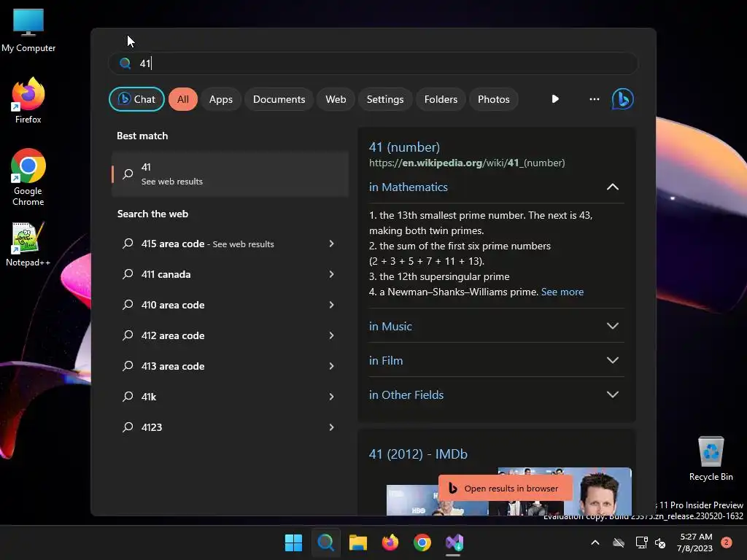Open Google Chrome desktop shortcut
The image size is (747, 560).
pos(28,177)
